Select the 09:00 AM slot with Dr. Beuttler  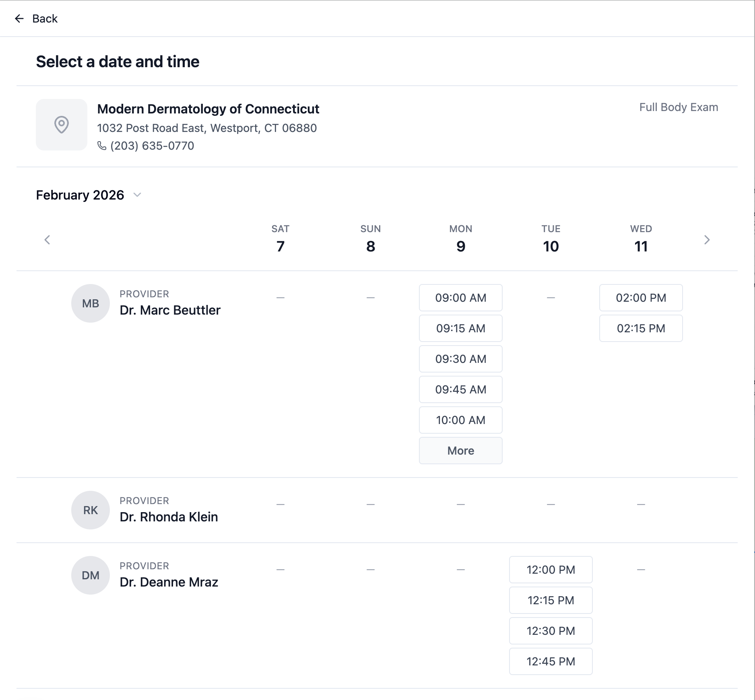(460, 298)
